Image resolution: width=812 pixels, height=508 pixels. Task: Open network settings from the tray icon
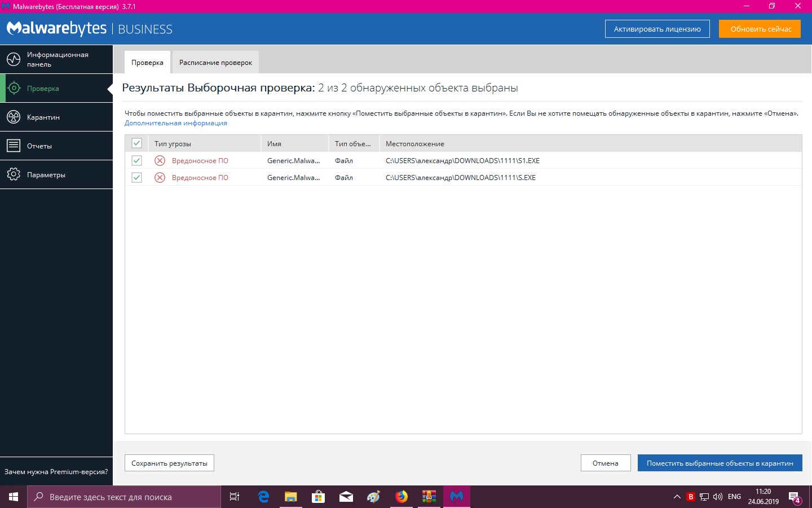[x=704, y=497]
